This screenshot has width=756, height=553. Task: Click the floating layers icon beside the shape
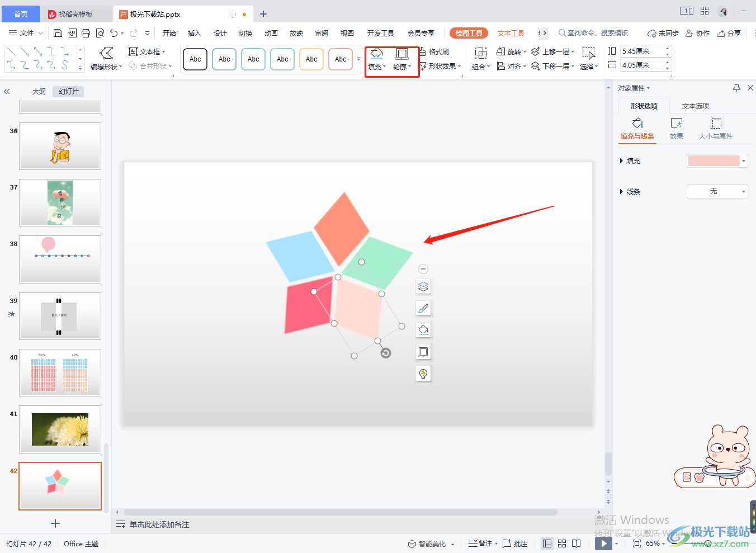pyautogui.click(x=423, y=287)
